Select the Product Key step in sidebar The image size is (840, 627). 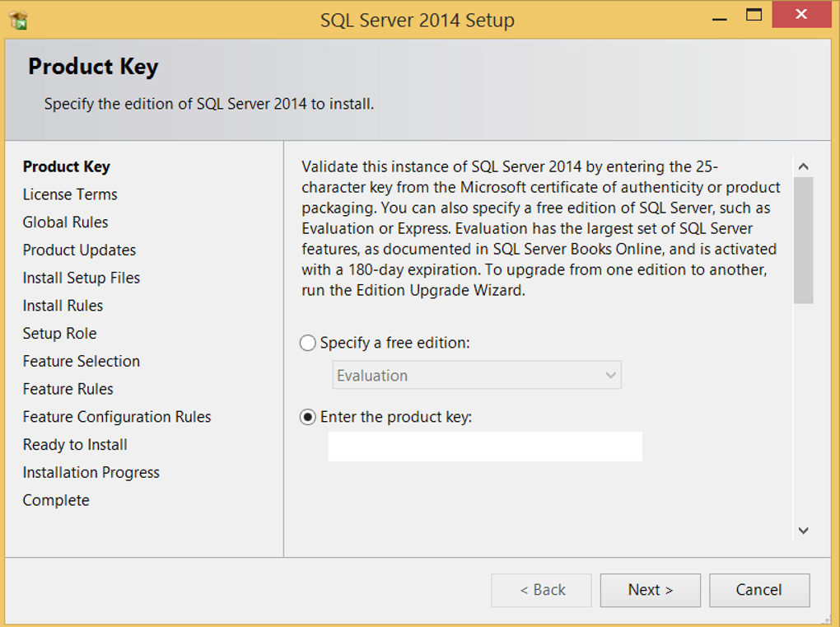coord(67,166)
